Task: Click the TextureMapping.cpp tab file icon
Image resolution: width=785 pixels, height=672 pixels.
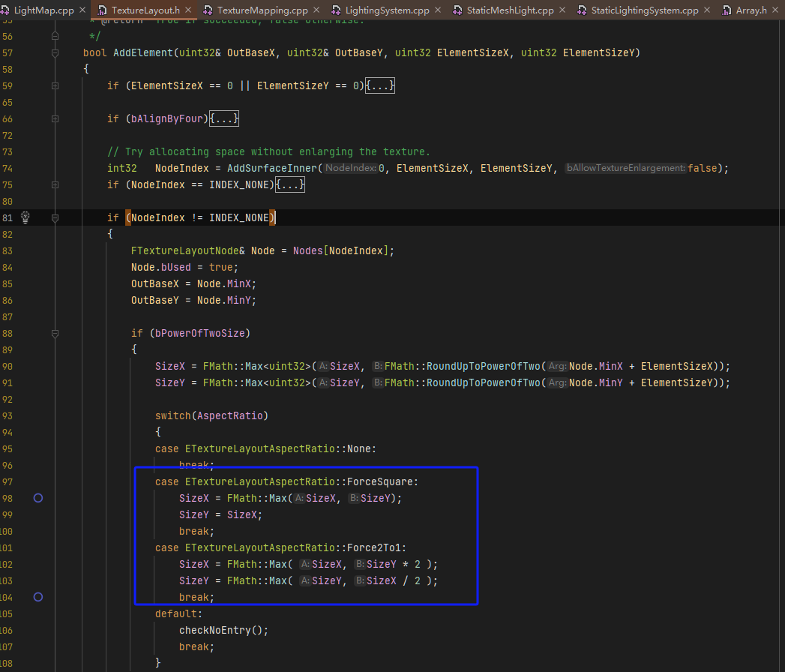Action: 208,10
